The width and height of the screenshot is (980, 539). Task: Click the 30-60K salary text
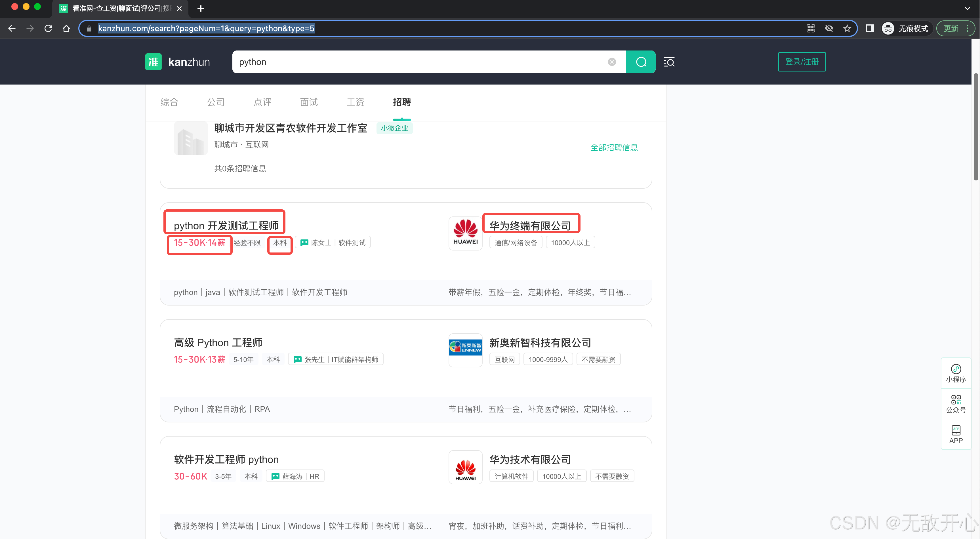click(x=191, y=476)
